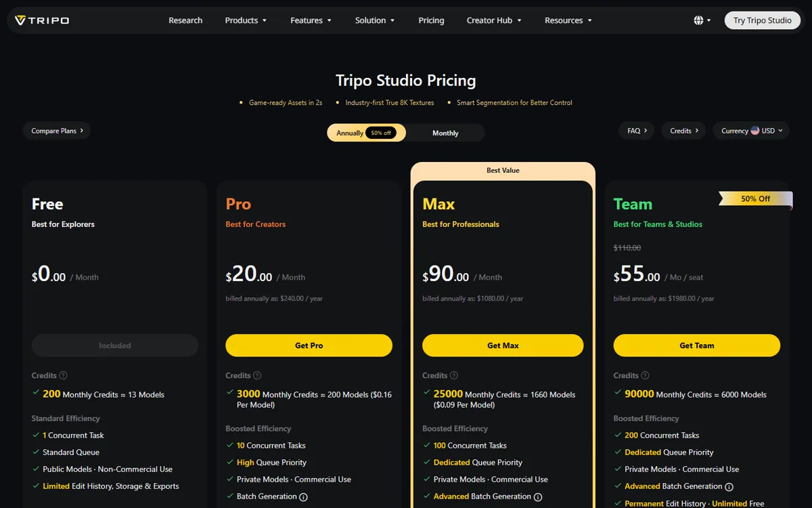Open the Pricing nav item
The width and height of the screenshot is (812, 508).
coord(431,20)
